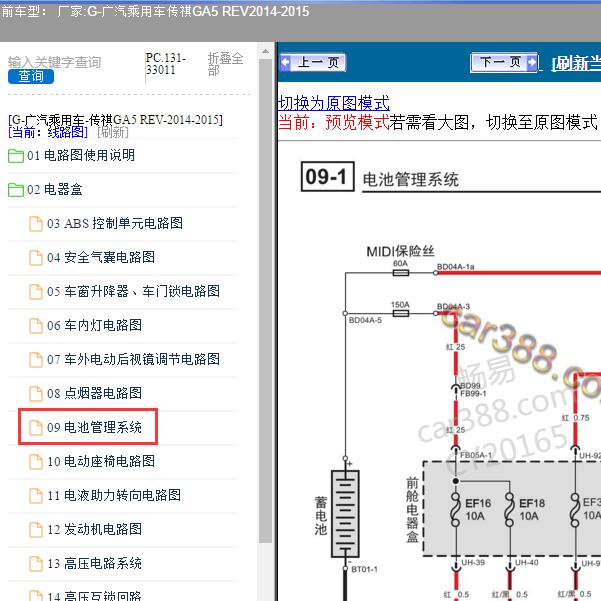Click the left arrow icon on 上一页
The width and height of the screenshot is (601, 601).
(286, 62)
